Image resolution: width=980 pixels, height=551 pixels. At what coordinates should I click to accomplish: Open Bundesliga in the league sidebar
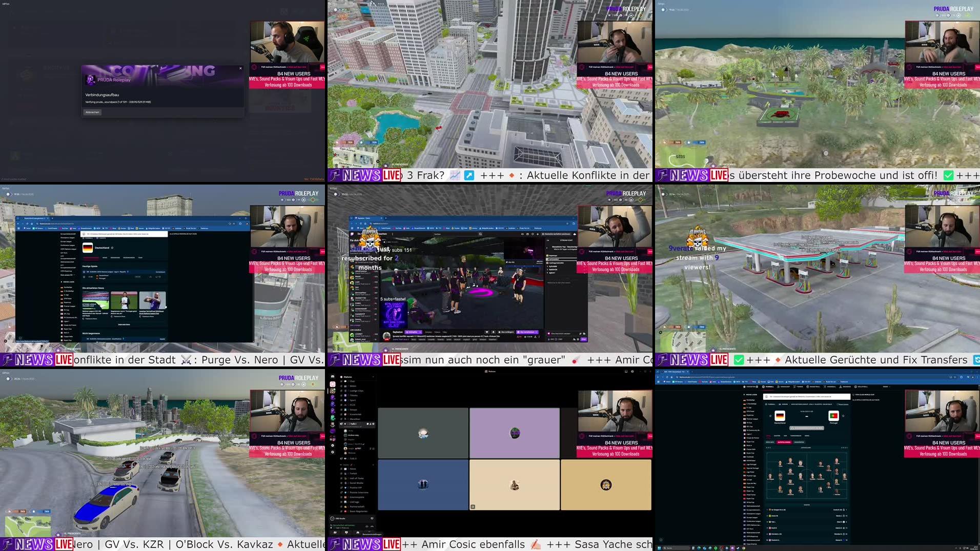click(x=750, y=400)
